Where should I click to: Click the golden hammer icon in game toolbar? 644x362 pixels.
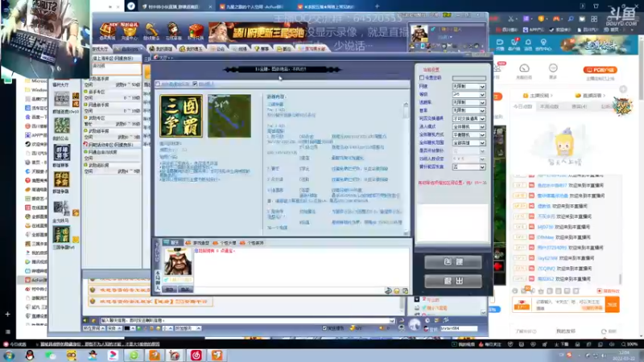pos(151,31)
